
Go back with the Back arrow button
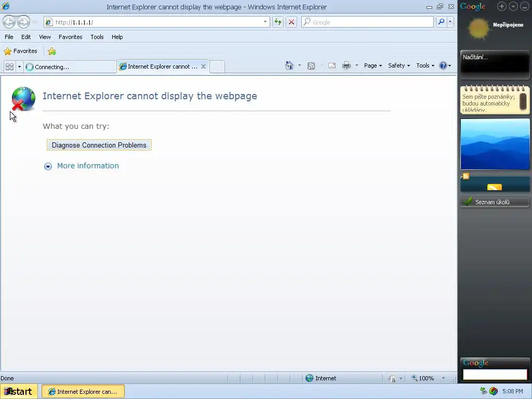pyautogui.click(x=9, y=22)
